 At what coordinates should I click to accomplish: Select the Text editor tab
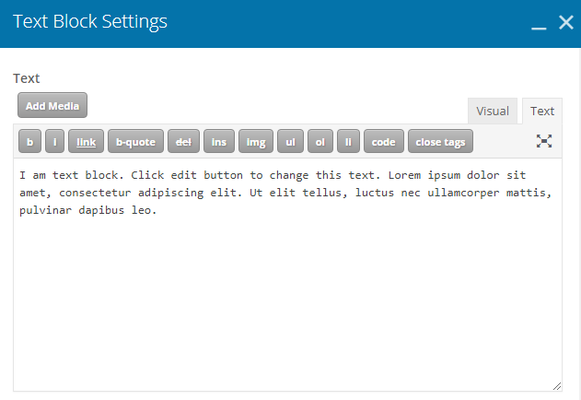pos(542,111)
